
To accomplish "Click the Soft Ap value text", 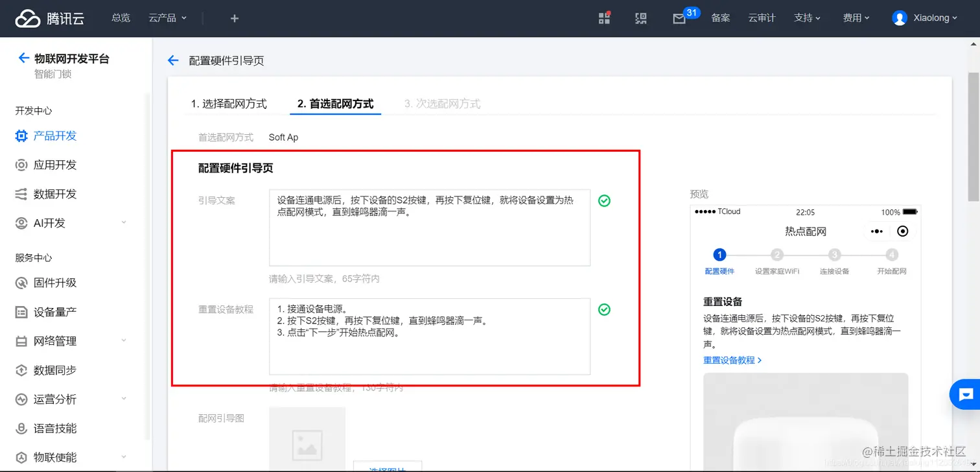I will (x=283, y=137).
